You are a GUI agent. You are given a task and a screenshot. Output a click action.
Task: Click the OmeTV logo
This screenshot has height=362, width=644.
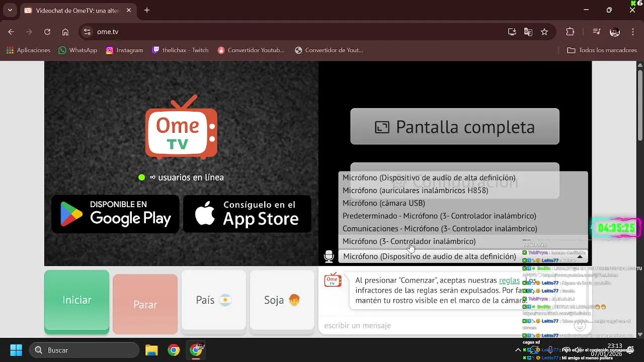182,127
